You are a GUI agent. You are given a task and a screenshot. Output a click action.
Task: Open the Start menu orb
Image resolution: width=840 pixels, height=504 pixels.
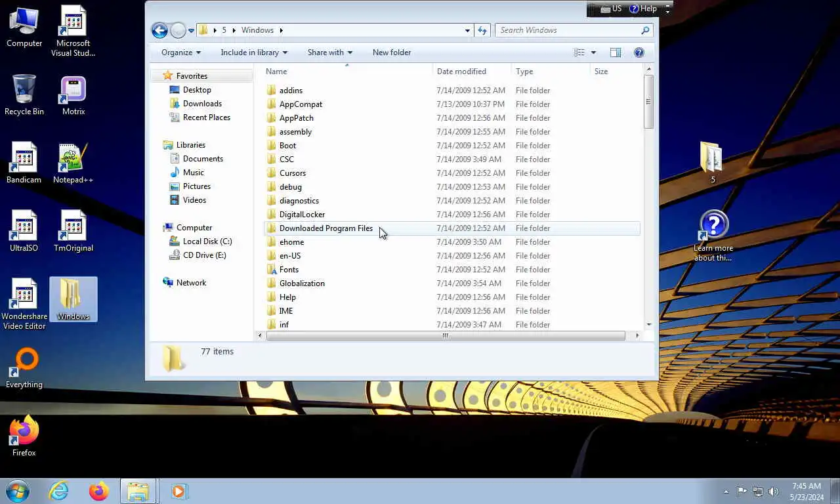pos(18,491)
